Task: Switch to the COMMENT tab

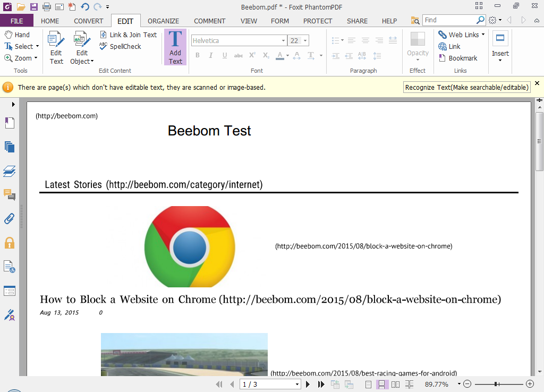Action: pyautogui.click(x=209, y=21)
